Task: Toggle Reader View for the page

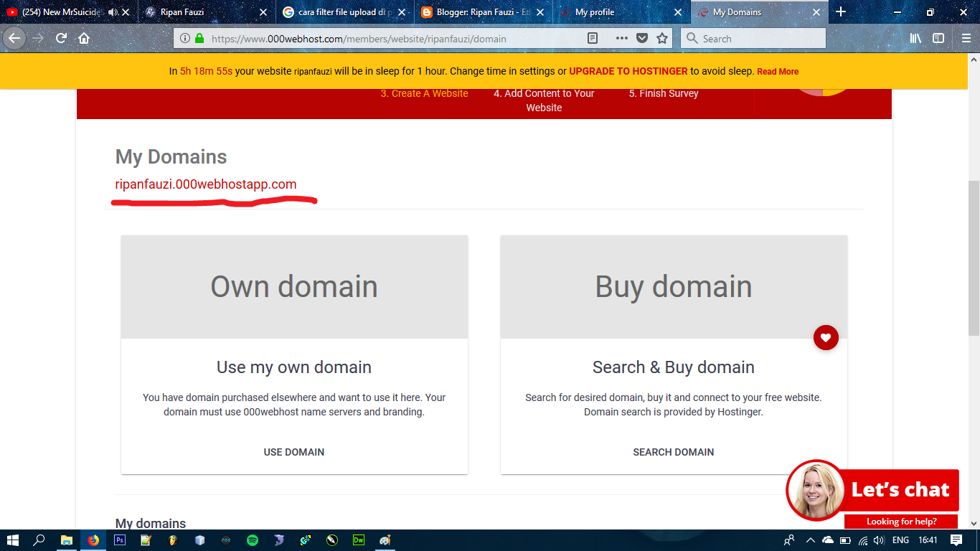Action: (x=593, y=38)
